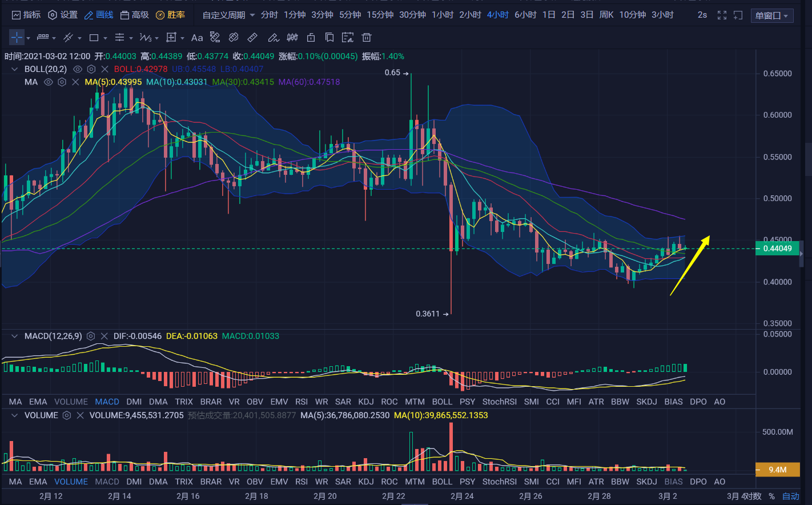Select the MACD tab in the indicator list
The height and width of the screenshot is (505, 812).
[107, 402]
